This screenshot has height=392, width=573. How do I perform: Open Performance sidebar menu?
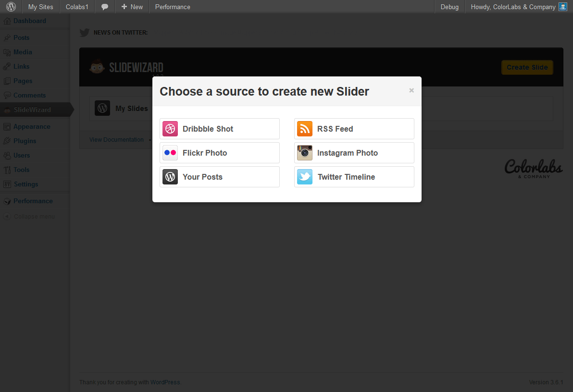pyautogui.click(x=33, y=201)
